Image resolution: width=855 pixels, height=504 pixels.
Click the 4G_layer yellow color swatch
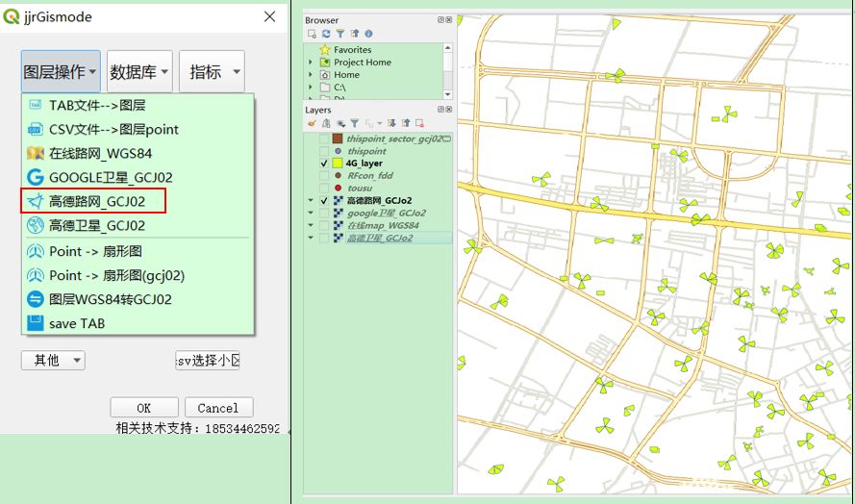[x=338, y=164]
